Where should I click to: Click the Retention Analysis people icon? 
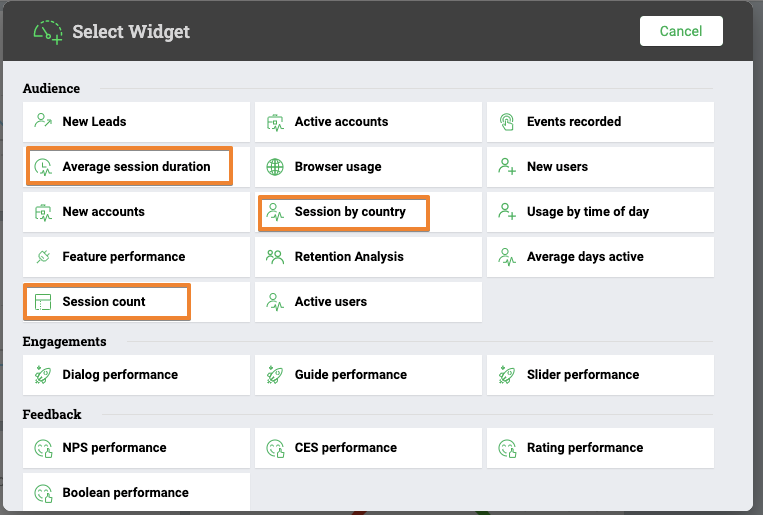point(275,257)
